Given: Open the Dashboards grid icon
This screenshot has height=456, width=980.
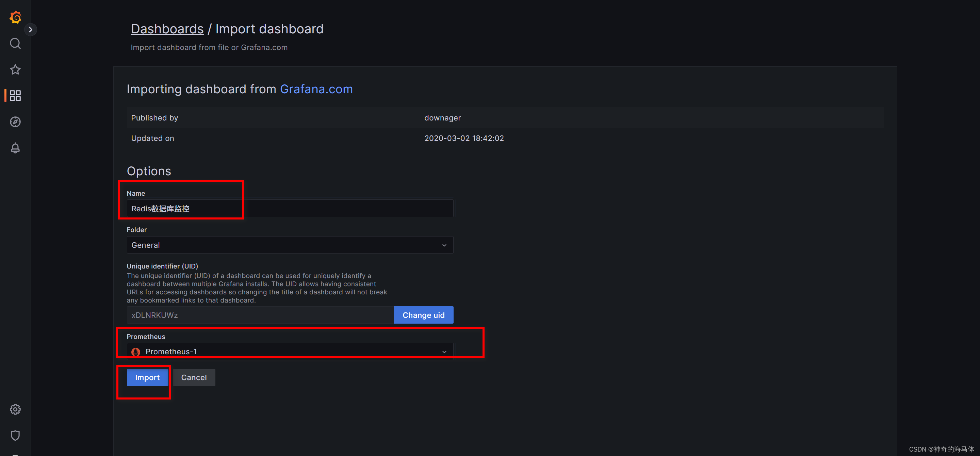Looking at the screenshot, I should pyautogui.click(x=15, y=96).
